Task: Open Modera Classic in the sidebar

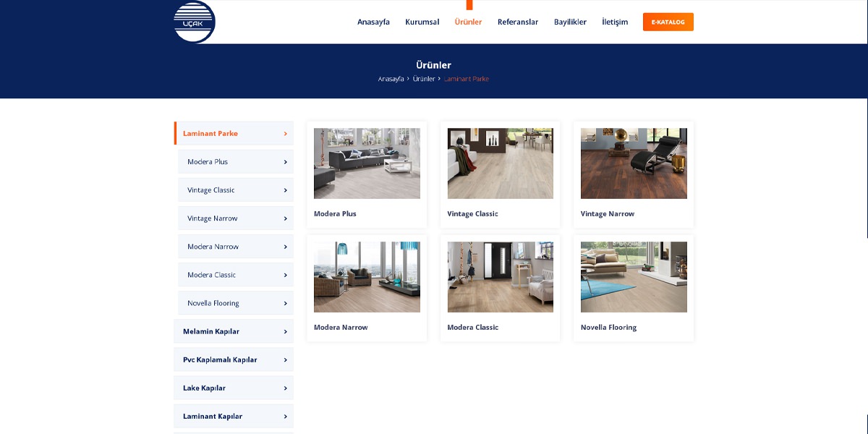Action: [x=236, y=274]
